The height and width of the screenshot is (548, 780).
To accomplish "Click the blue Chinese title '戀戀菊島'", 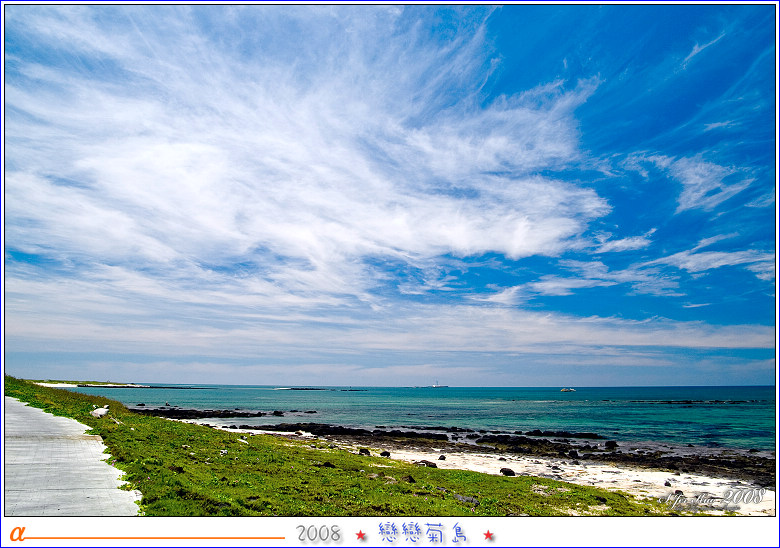I will point(423,533).
